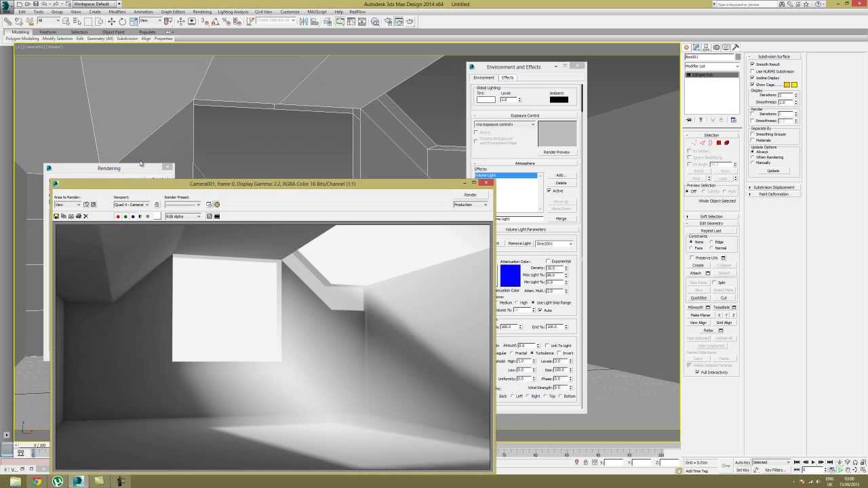Open File Explorer from Windows taskbar
Screen dimensions: 868x488
[16, 481]
